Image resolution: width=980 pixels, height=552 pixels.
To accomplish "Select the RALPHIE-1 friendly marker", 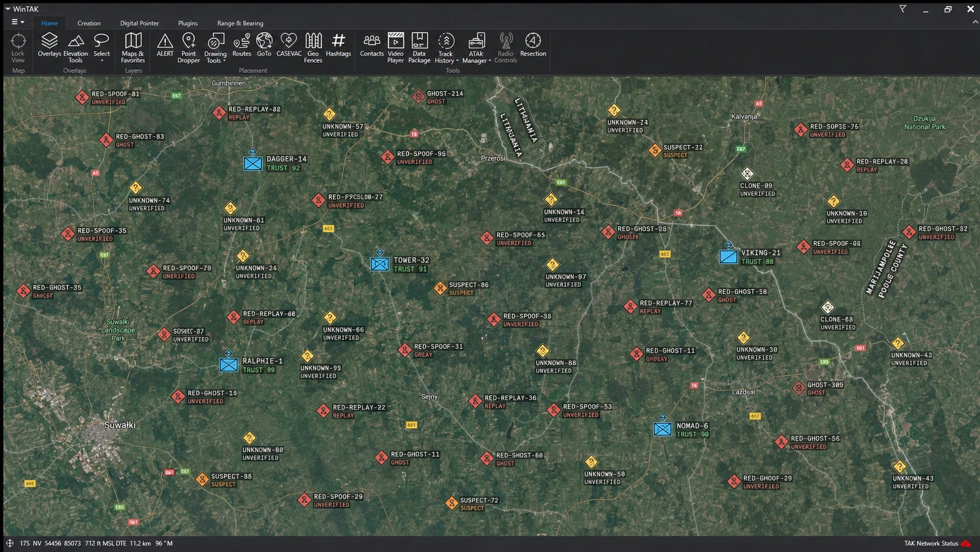I will [229, 365].
